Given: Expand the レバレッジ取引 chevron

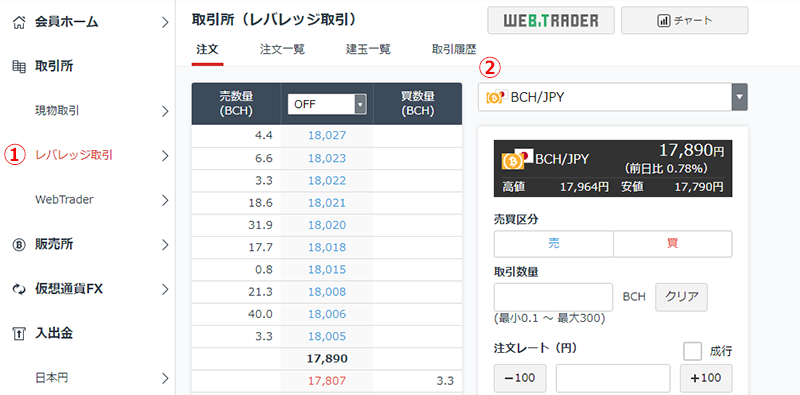Looking at the screenshot, I should (x=164, y=156).
